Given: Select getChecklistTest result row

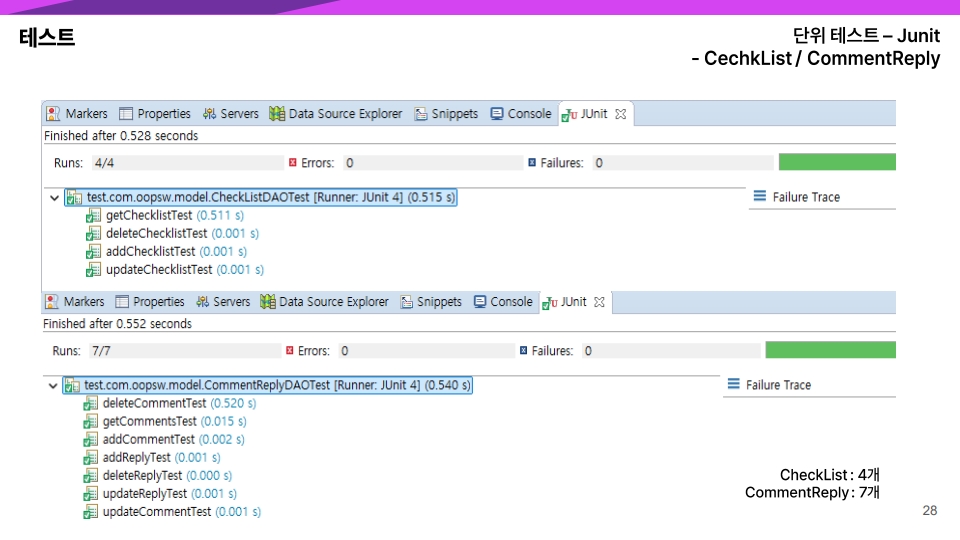Looking at the screenshot, I should point(165,216).
